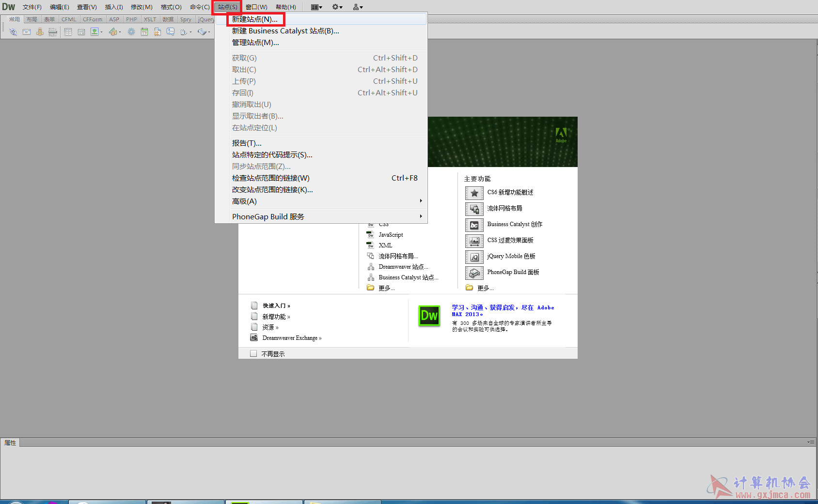Click the 资源 link
The width and height of the screenshot is (818, 504).
pyautogui.click(x=270, y=327)
